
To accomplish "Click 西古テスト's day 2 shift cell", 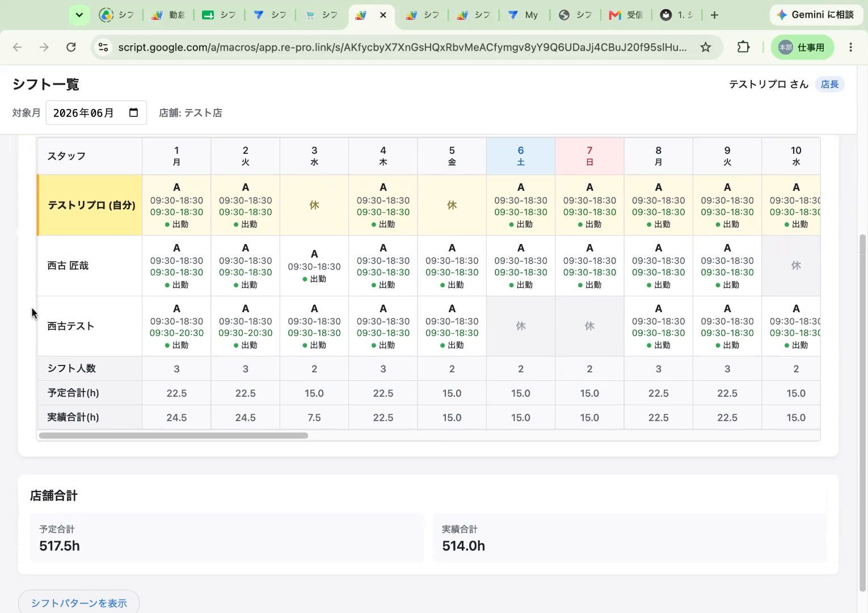I will pyautogui.click(x=245, y=326).
